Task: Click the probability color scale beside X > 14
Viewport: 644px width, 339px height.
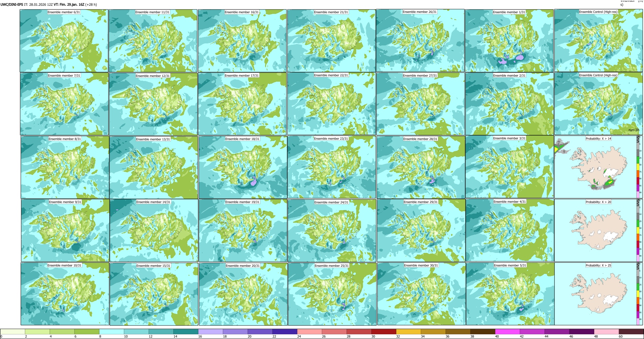Action: tap(639, 167)
